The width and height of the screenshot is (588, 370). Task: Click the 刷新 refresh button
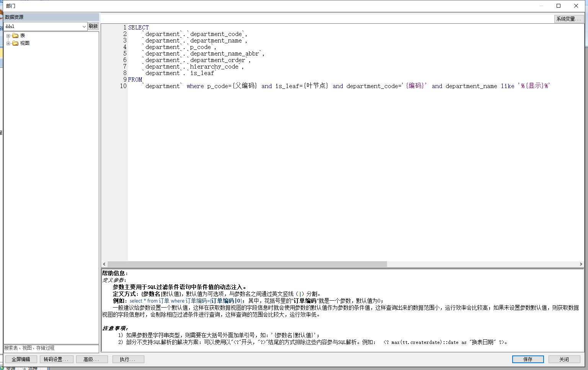coord(93,26)
